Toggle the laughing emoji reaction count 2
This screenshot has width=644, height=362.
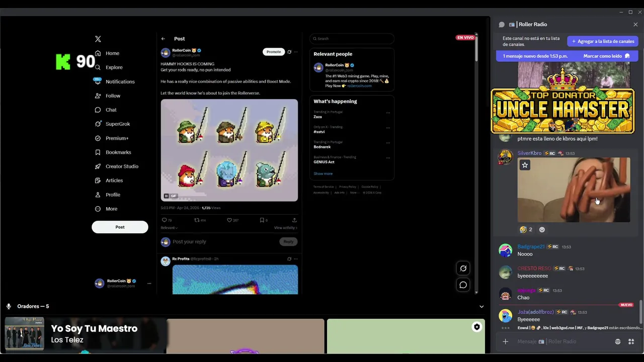click(526, 230)
